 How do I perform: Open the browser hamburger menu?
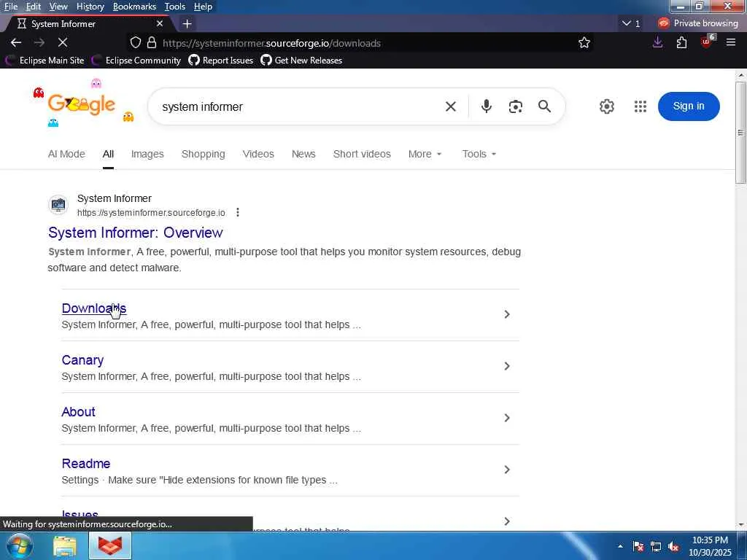[731, 43]
